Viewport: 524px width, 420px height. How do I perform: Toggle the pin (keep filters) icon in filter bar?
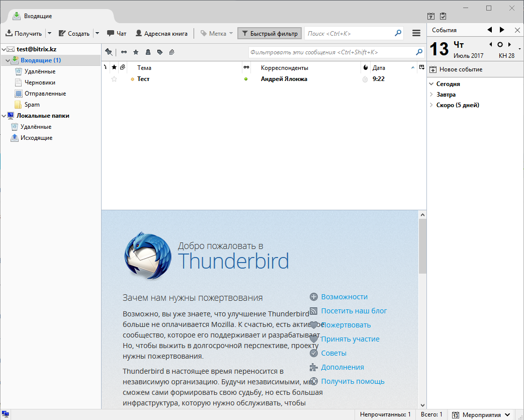pyautogui.click(x=109, y=52)
